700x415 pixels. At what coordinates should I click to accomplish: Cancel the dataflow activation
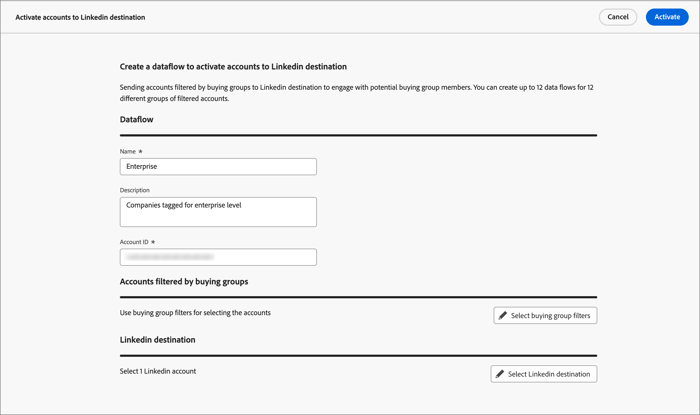[618, 17]
